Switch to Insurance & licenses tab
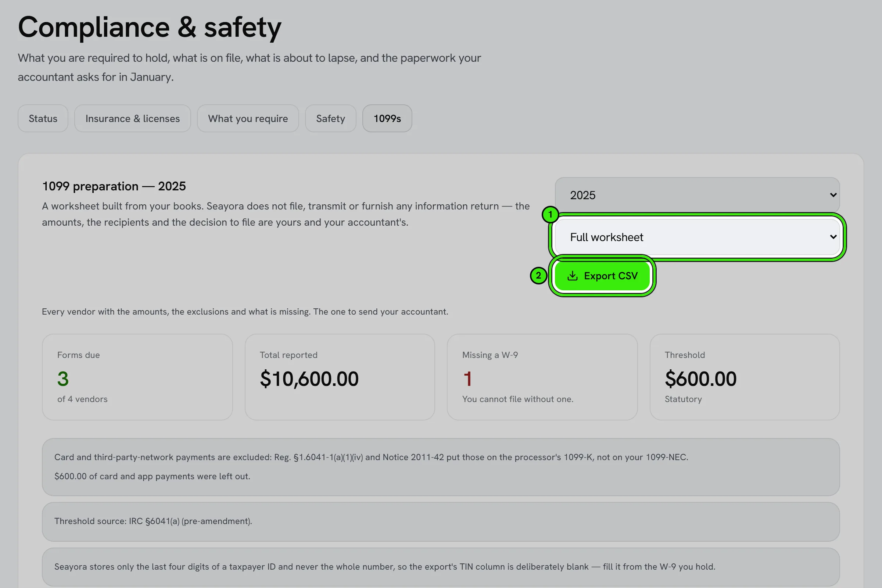 pos(132,118)
